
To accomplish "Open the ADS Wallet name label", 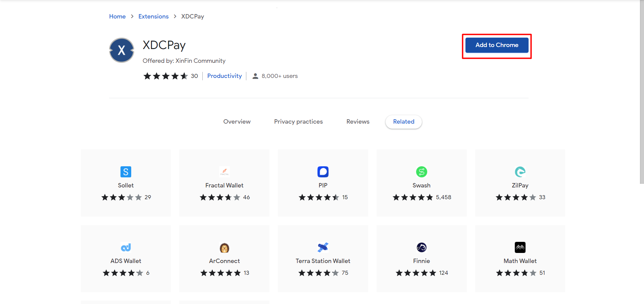I will click(x=126, y=261).
